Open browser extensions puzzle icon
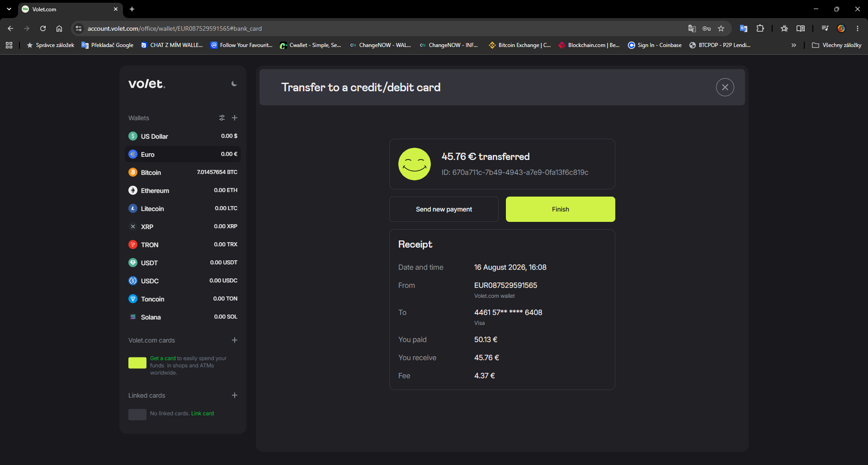Screen dimensions: 868x465 point(760,28)
